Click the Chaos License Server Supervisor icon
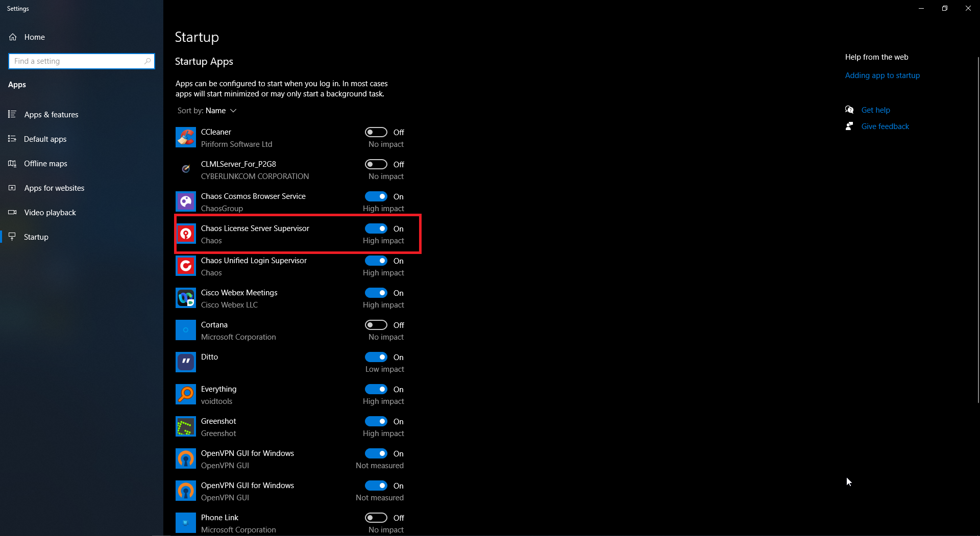The width and height of the screenshot is (980, 536). click(186, 234)
